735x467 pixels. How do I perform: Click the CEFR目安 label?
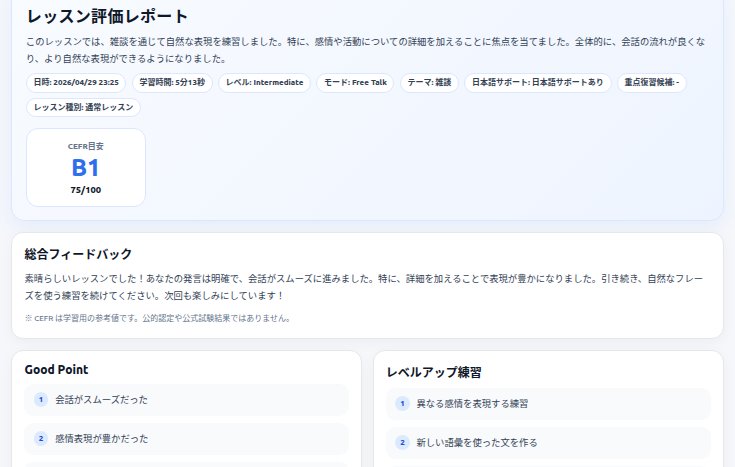[86, 146]
